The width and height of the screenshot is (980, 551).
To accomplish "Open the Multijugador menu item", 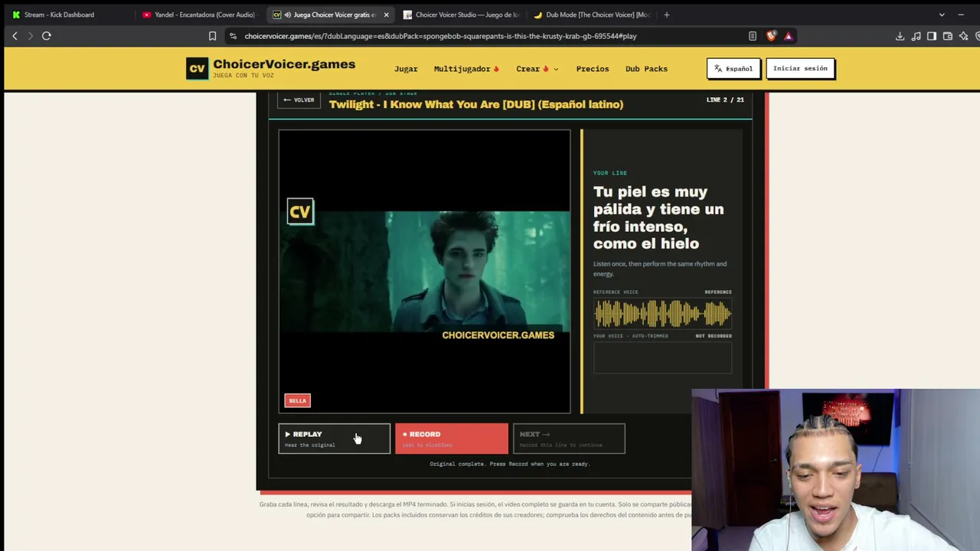I will pos(466,69).
